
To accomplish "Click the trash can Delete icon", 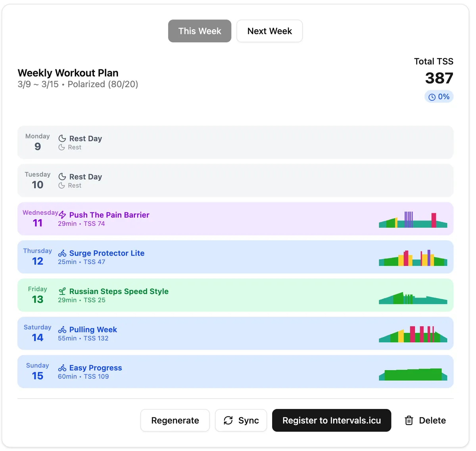I will [x=409, y=420].
